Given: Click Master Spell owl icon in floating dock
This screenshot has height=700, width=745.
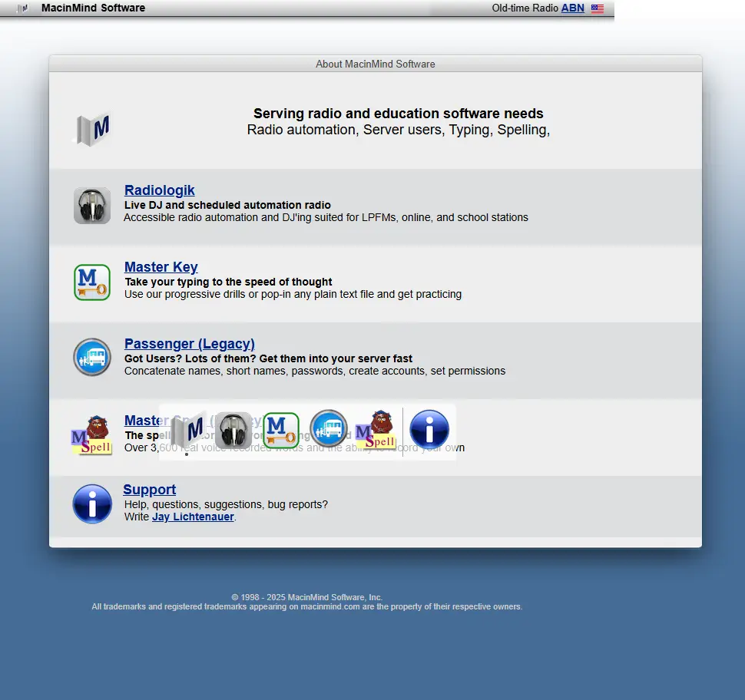Looking at the screenshot, I should point(376,429).
